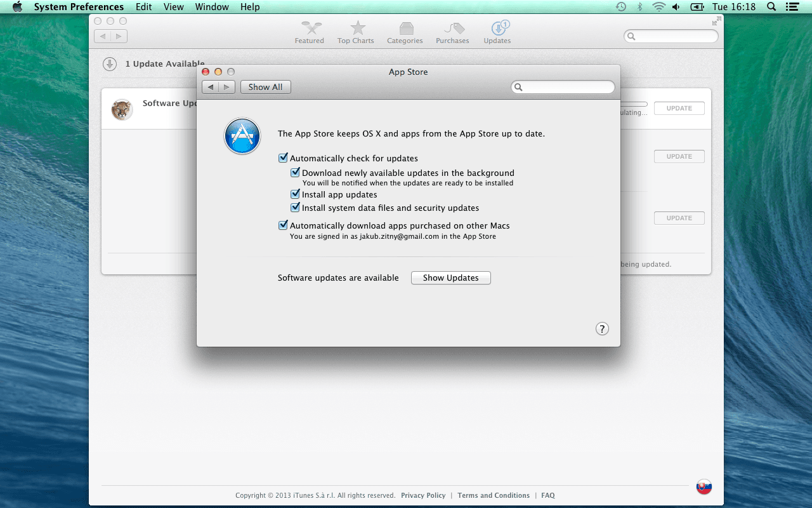Viewport: 812px width, 508px height.
Task: Open the Privacy Policy link
Action: pyautogui.click(x=423, y=495)
